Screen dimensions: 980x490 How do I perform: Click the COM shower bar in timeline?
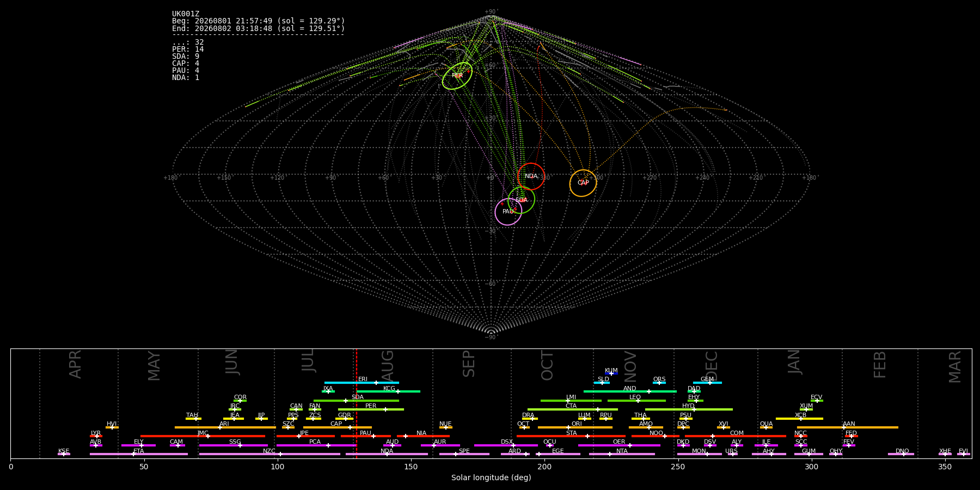[737, 436]
